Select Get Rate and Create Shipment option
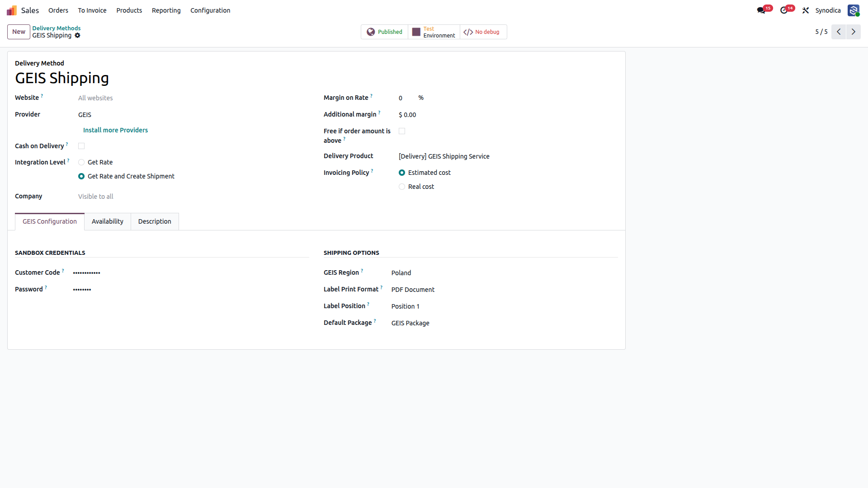 click(81, 176)
